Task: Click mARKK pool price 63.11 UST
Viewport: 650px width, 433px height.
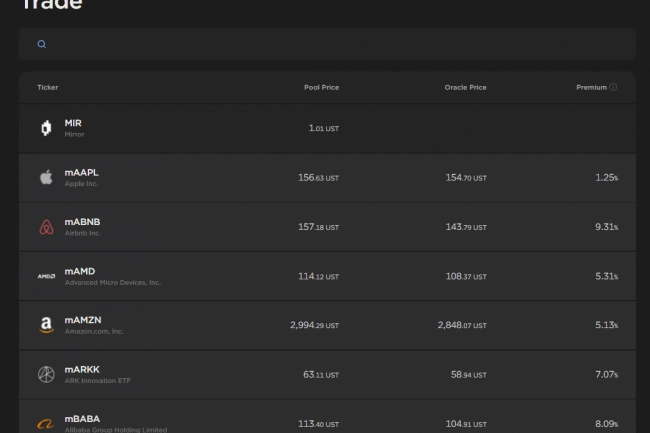Action: (320, 374)
